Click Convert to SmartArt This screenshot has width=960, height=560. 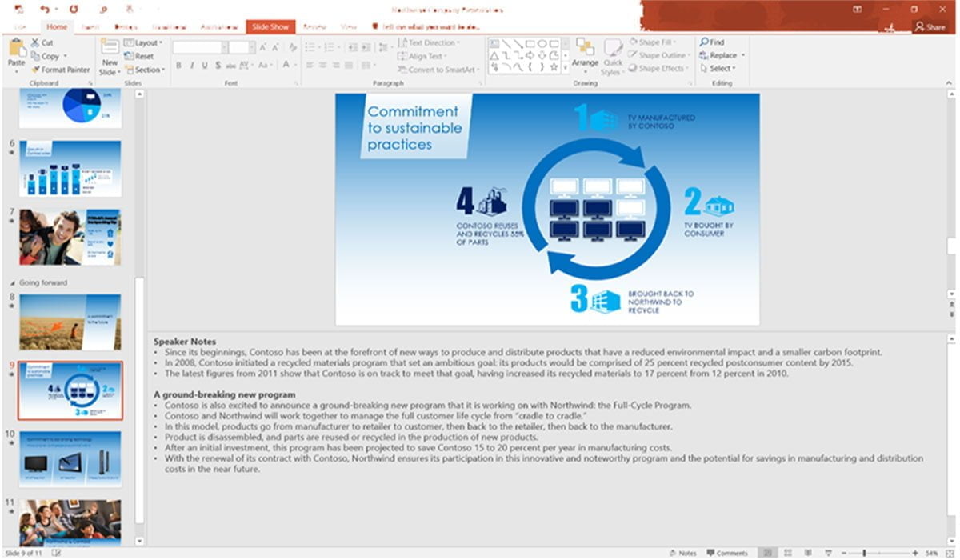[x=437, y=70]
